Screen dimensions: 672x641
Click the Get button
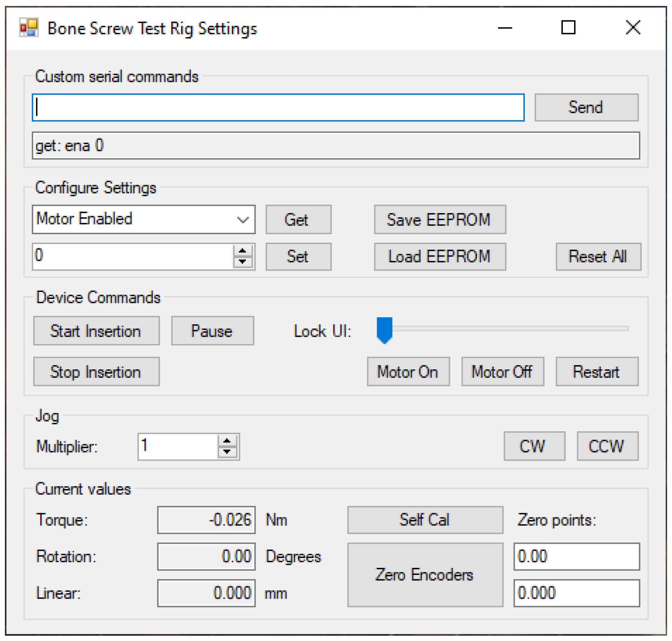(298, 220)
